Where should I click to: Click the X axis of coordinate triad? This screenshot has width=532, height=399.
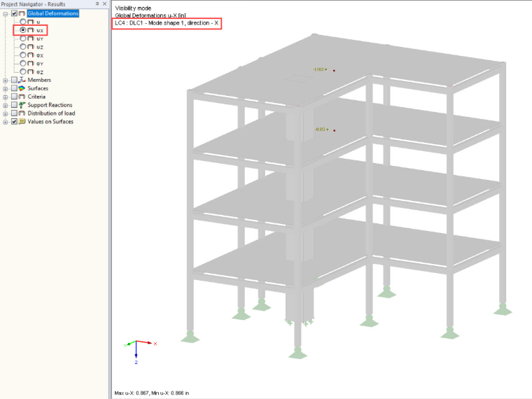pos(146,343)
